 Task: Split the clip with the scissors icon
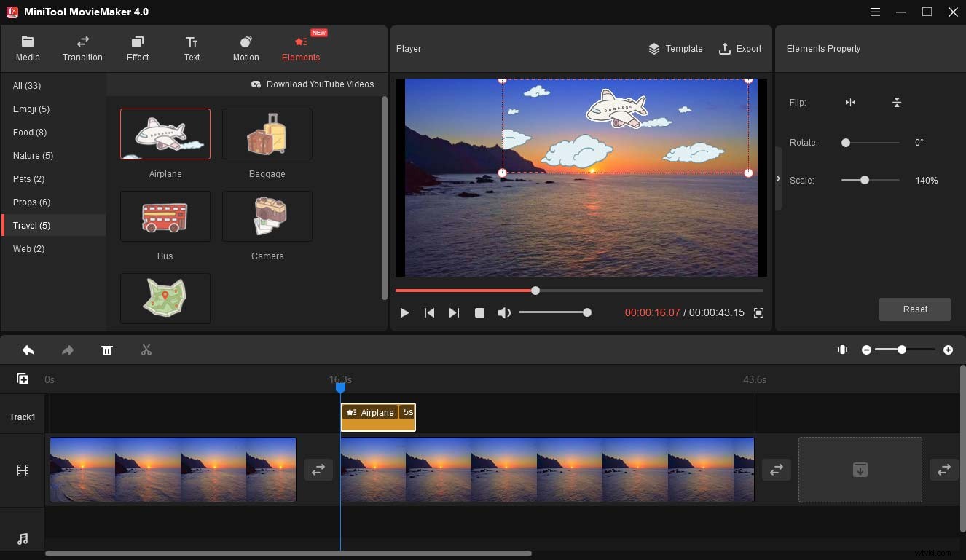coord(146,350)
